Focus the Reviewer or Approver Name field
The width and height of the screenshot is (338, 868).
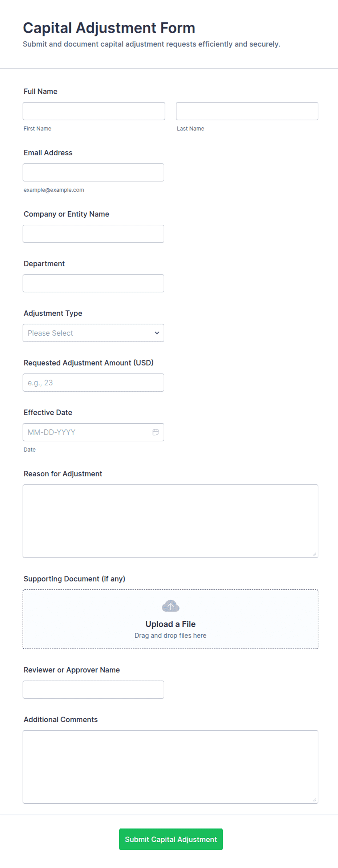tap(93, 689)
